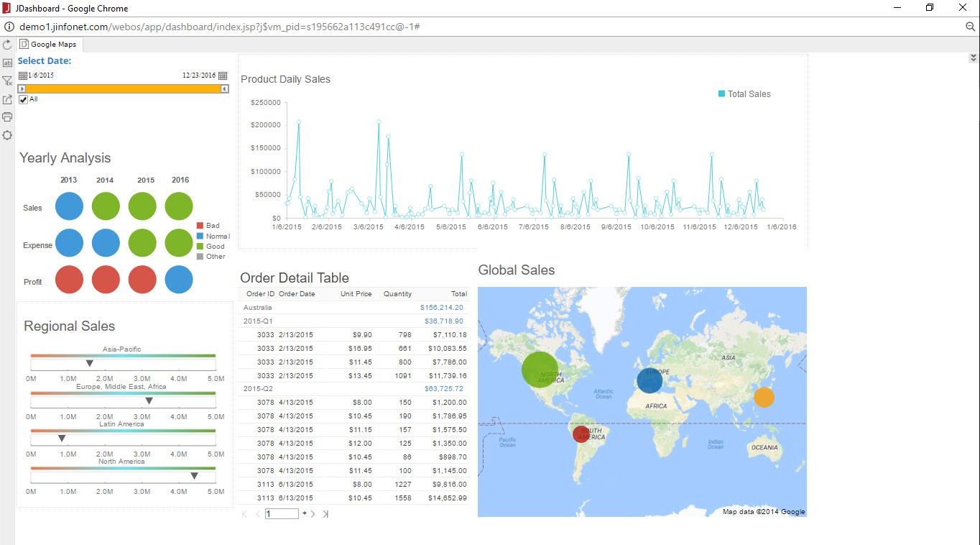Viewport: 980px width, 545px height.
Task: Jump to last page of Order Detail Table
Action: tap(325, 514)
